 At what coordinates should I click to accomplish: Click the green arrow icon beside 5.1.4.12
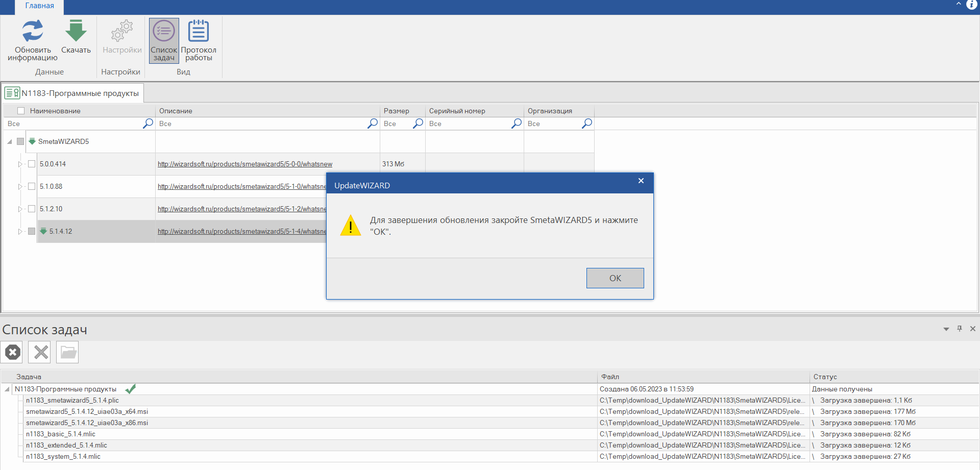click(43, 231)
